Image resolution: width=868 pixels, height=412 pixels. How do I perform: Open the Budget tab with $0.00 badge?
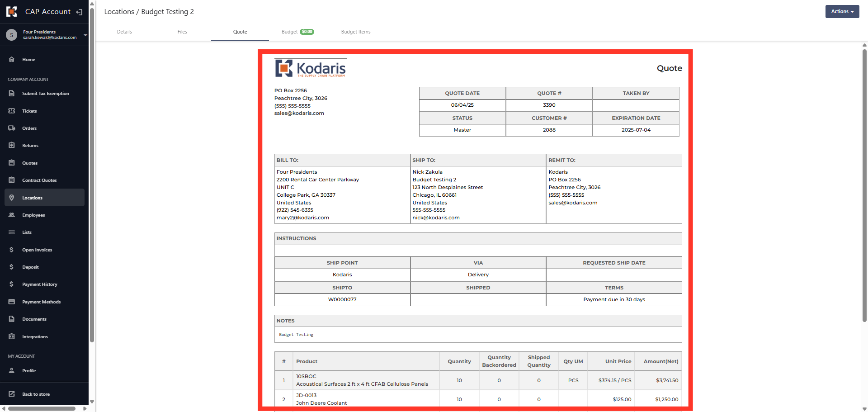tap(298, 32)
